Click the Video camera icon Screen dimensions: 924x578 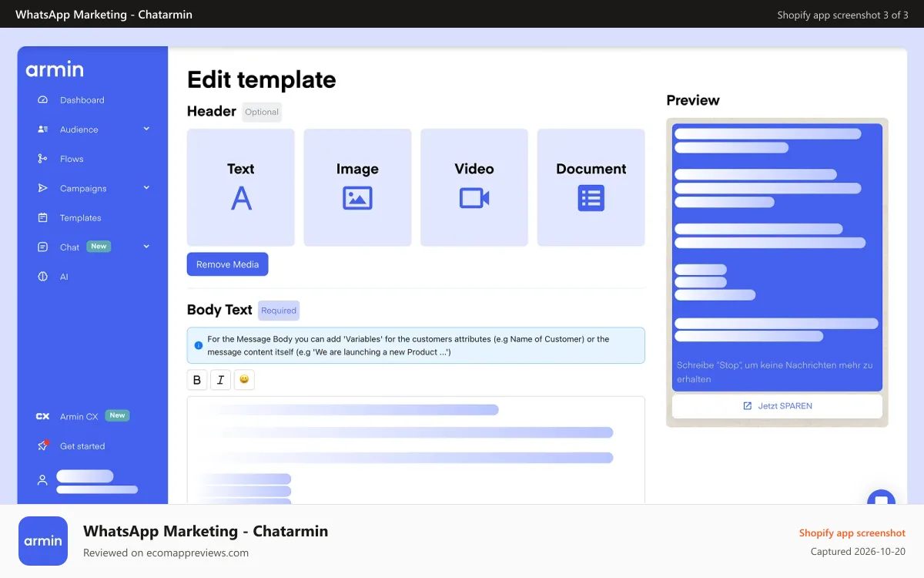coord(474,198)
